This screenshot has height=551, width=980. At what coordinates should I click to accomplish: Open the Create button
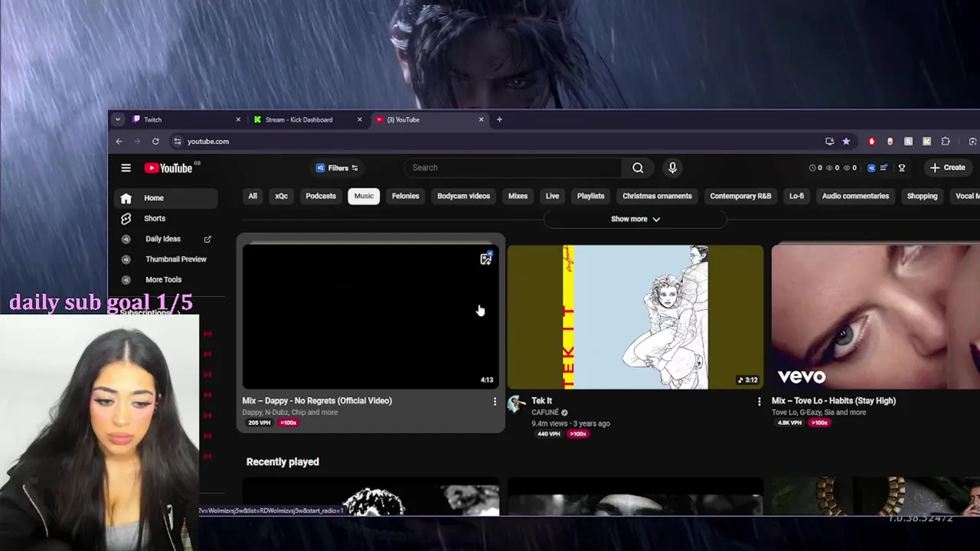point(948,168)
